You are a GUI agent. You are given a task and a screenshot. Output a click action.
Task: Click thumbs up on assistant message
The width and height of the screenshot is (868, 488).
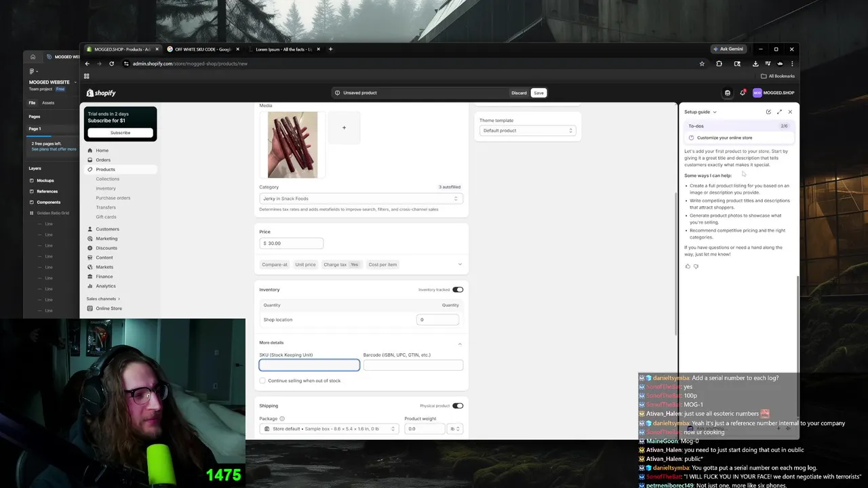pos(688,266)
